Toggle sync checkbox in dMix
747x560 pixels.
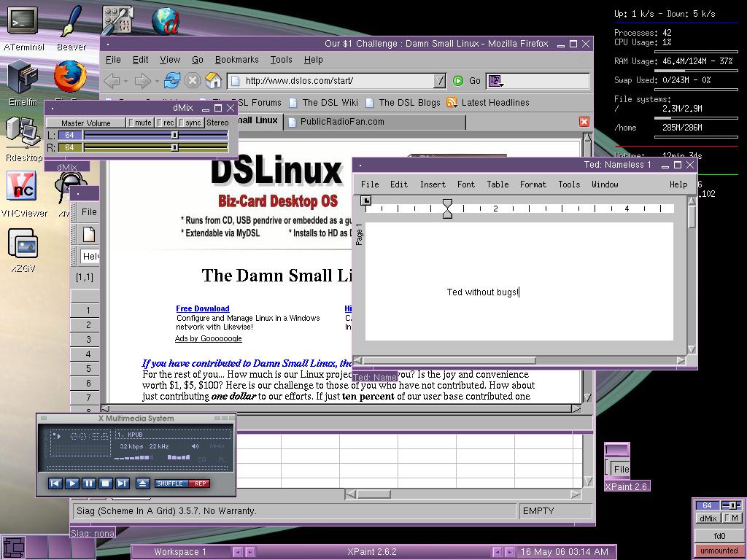pyautogui.click(x=190, y=122)
